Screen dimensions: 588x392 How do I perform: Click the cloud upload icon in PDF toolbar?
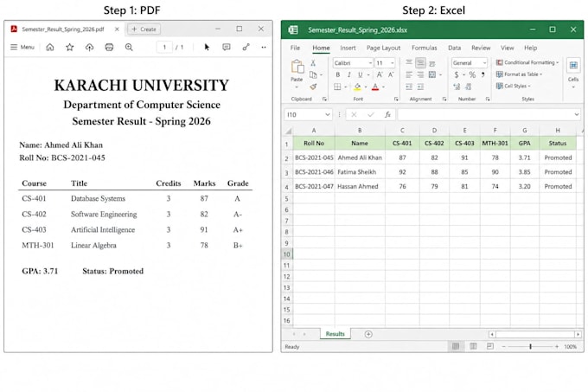[89, 47]
